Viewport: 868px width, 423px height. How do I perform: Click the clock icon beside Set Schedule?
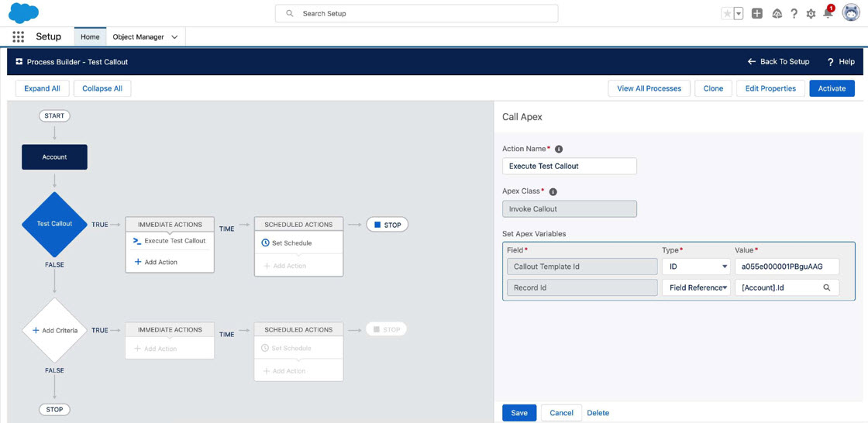(x=265, y=243)
